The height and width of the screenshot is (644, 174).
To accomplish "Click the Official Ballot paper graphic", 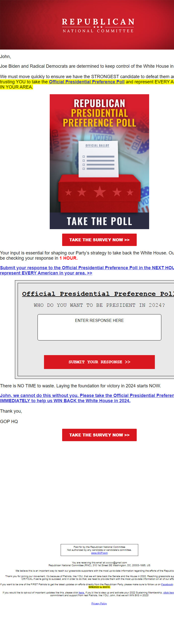I will pos(98,159).
